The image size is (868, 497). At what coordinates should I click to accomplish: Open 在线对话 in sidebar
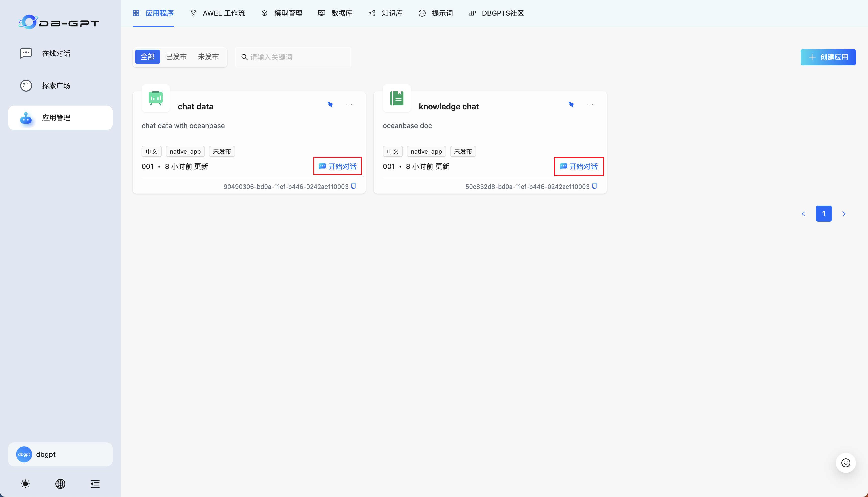(x=56, y=53)
